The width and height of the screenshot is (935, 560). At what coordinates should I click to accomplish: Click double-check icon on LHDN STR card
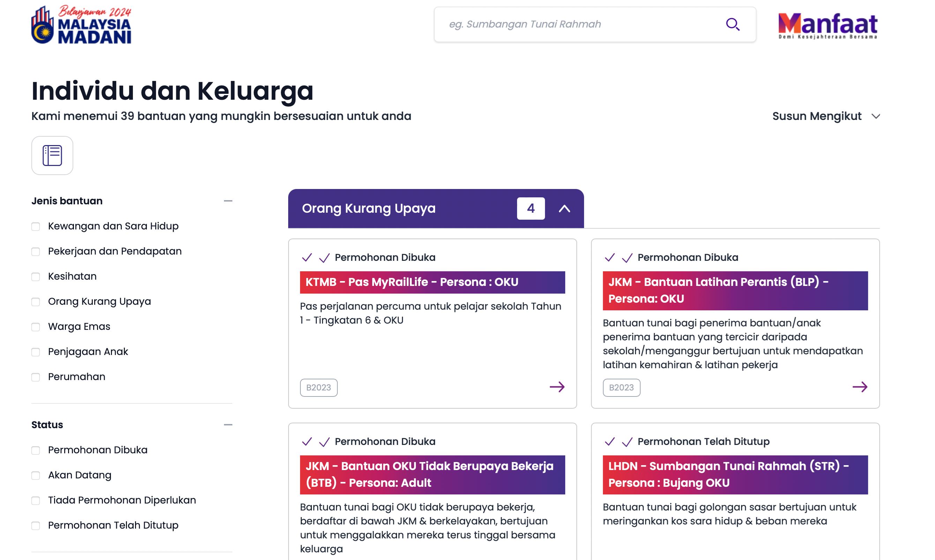[618, 441]
